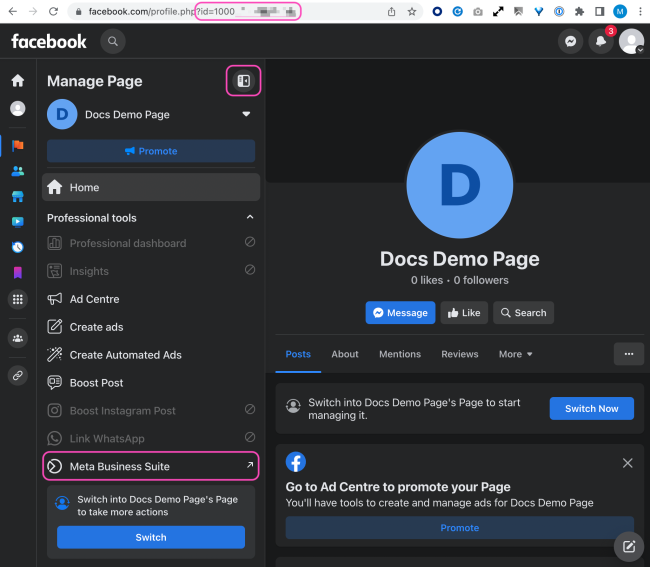650x567 pixels.
Task: Open Messenger from the top bar
Action: tap(570, 42)
